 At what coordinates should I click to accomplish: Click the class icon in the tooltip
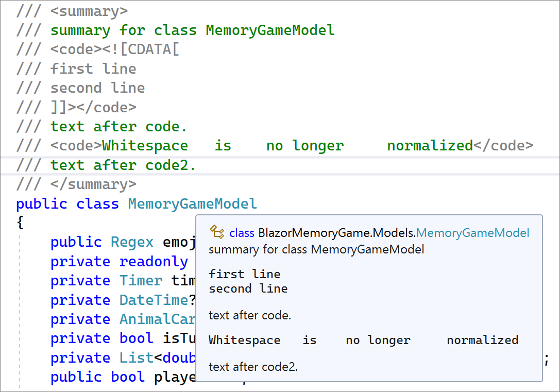217,232
